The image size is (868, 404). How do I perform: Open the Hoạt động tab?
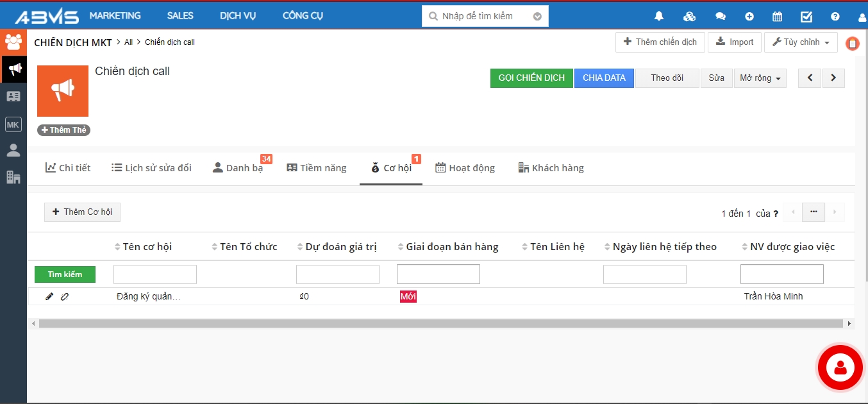click(x=465, y=168)
